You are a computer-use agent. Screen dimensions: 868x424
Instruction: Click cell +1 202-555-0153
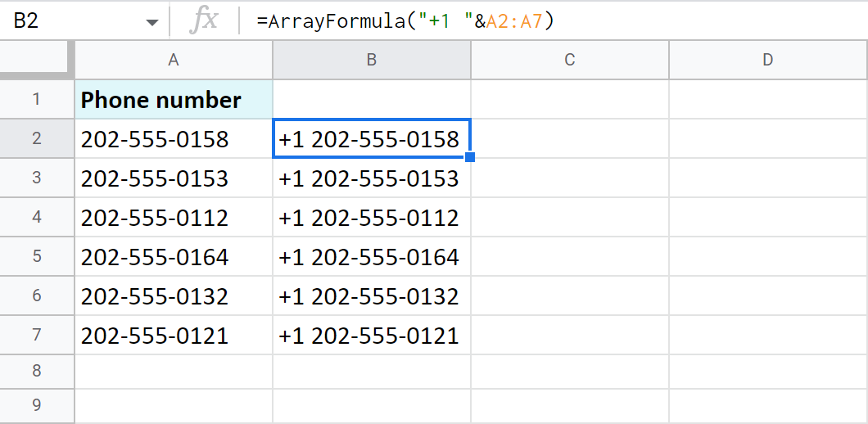point(372,178)
